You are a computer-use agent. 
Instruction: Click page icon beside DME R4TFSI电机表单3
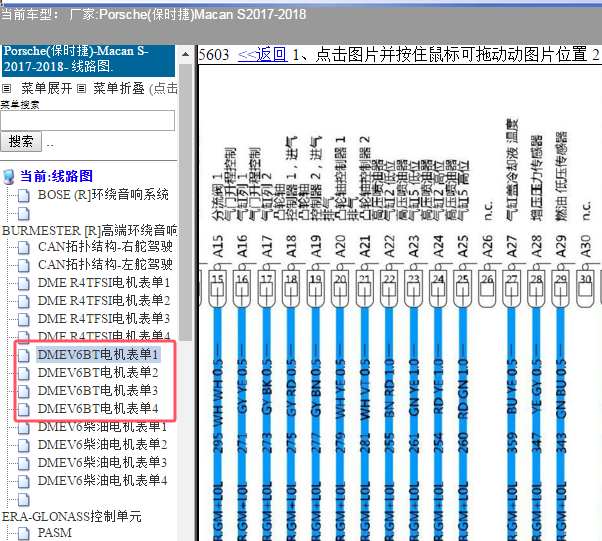24,319
